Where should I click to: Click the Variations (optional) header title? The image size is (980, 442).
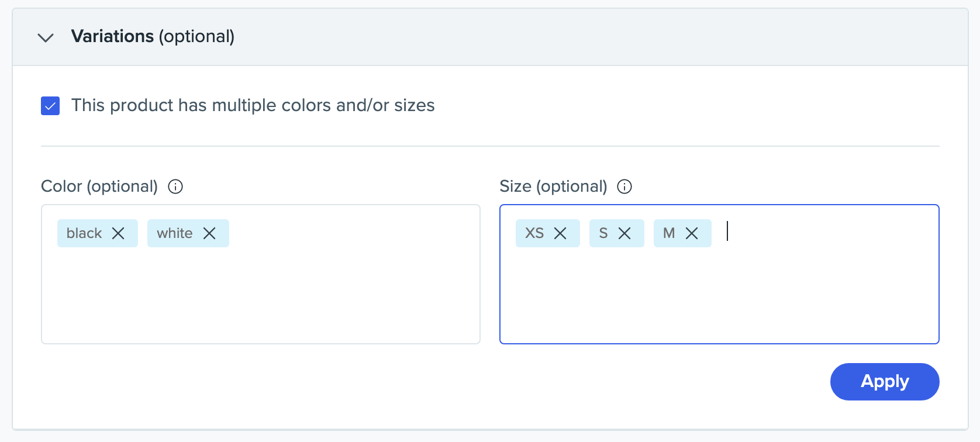click(153, 36)
